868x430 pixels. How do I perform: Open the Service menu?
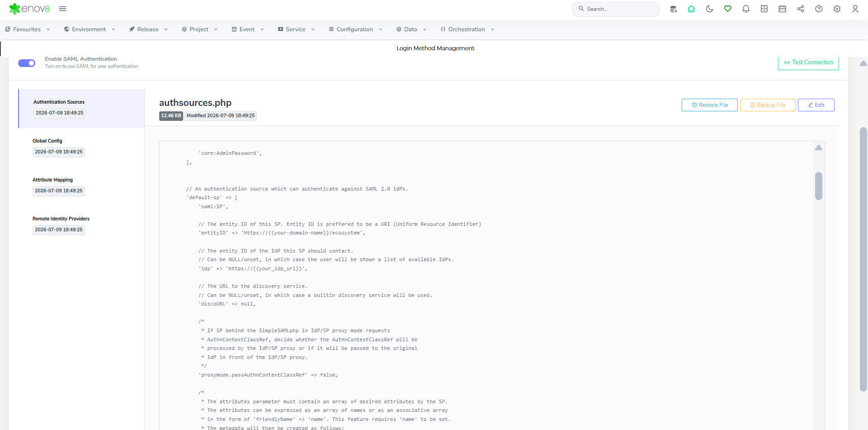coord(296,29)
